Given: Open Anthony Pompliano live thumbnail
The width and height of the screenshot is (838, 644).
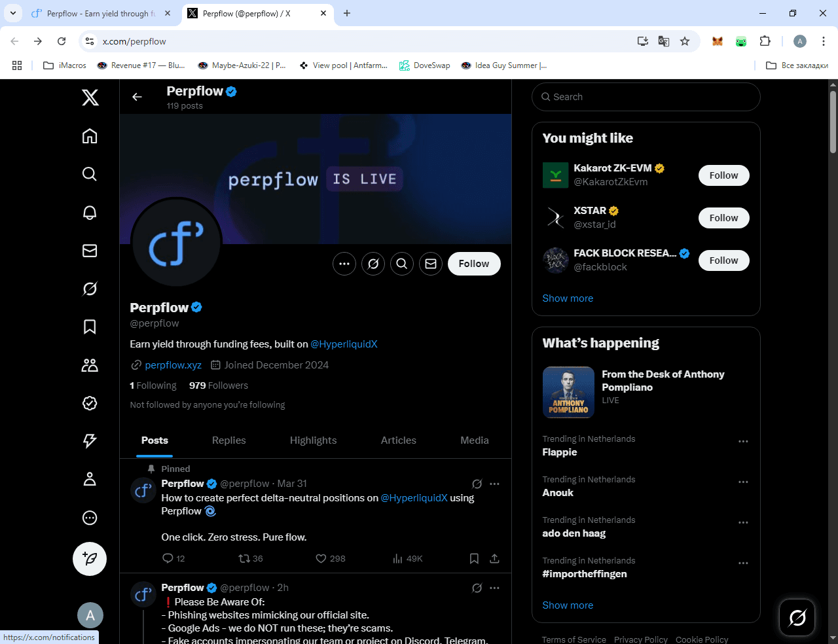Looking at the screenshot, I should pyautogui.click(x=568, y=392).
